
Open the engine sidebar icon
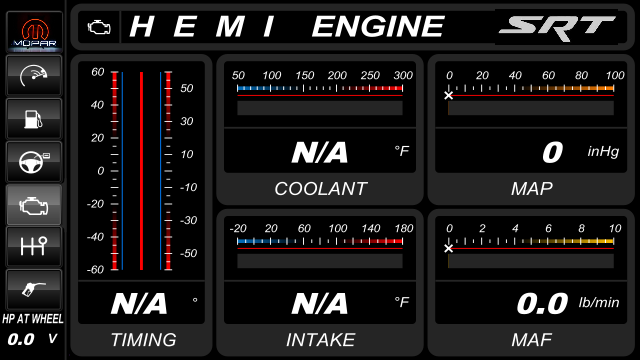point(34,204)
